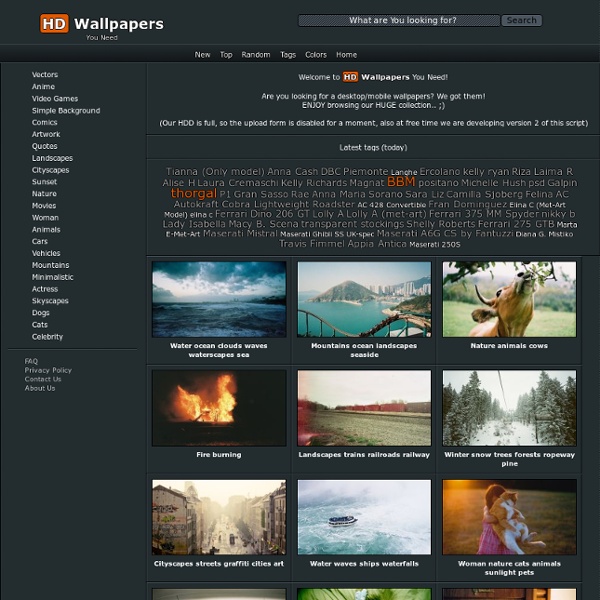Open the Colors menu item

coord(316,55)
